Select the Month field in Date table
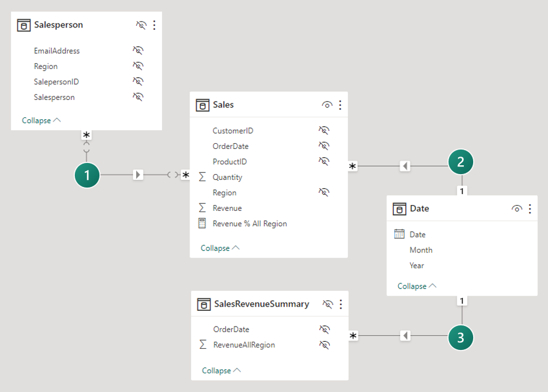Image resolution: width=548 pixels, height=392 pixels. (x=421, y=250)
